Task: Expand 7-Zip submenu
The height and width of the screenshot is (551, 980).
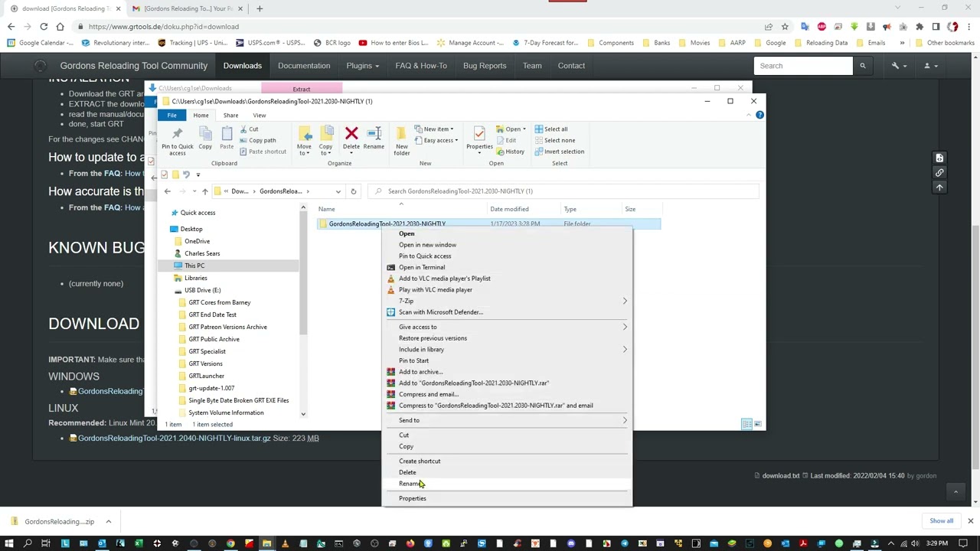Action: (507, 301)
